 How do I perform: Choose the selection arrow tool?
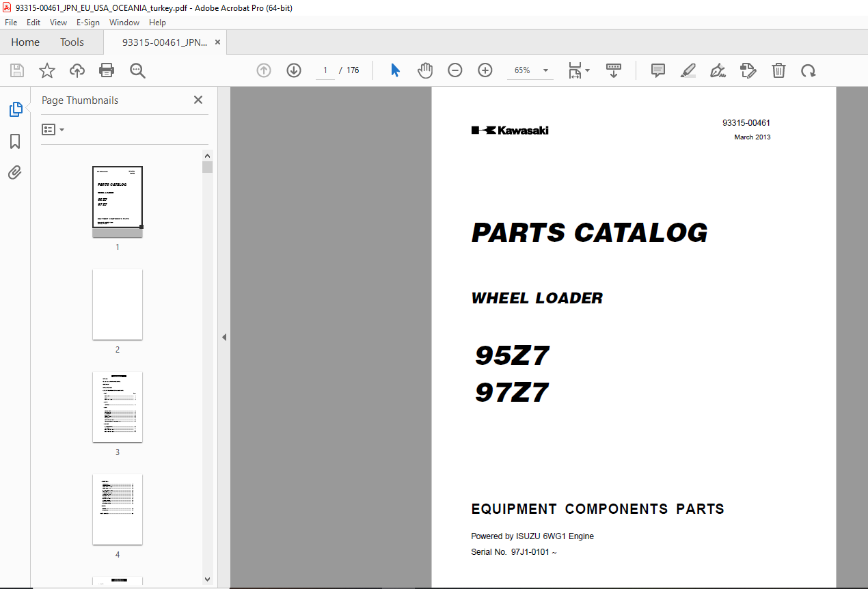[395, 70]
